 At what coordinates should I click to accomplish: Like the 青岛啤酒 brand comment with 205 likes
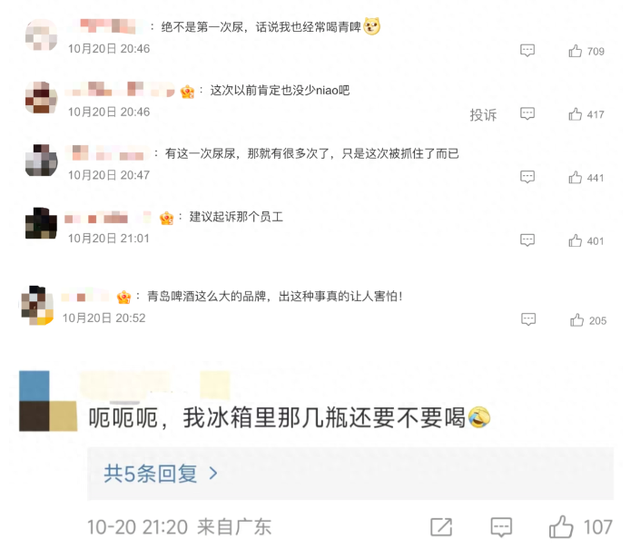[x=577, y=320]
